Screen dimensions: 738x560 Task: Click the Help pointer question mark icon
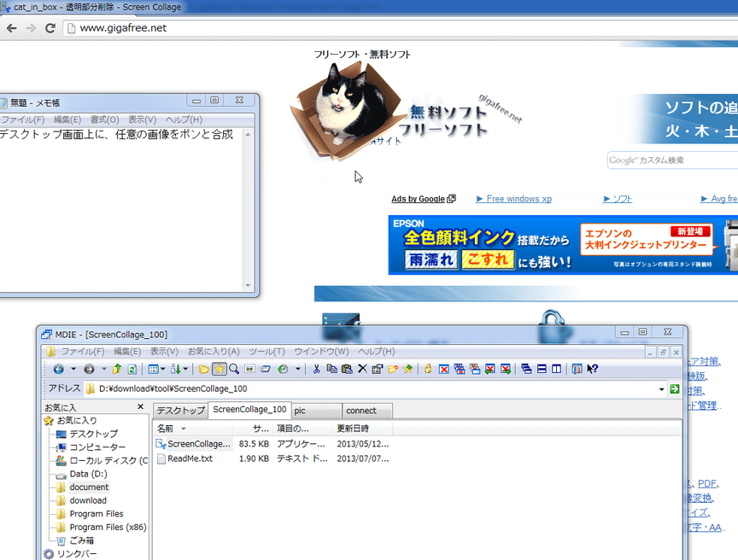(x=592, y=369)
